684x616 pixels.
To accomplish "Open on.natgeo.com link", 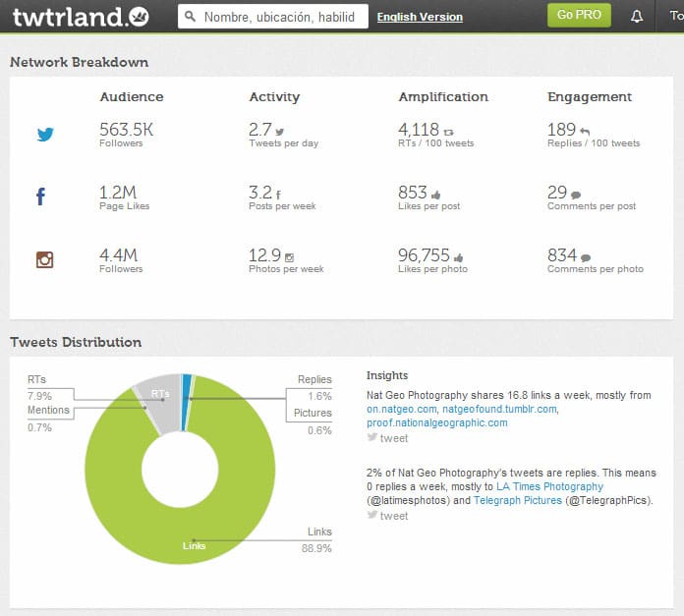I will click(x=401, y=410).
